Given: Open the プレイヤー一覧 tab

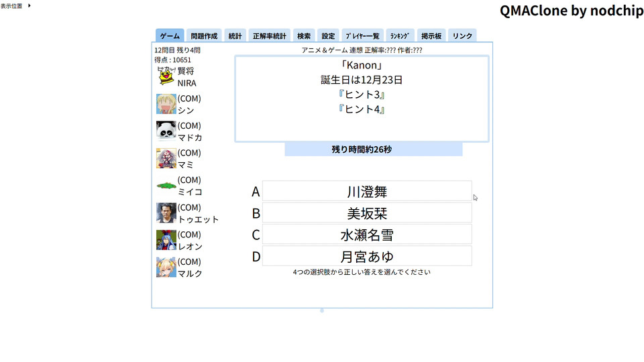Looking at the screenshot, I should (363, 36).
